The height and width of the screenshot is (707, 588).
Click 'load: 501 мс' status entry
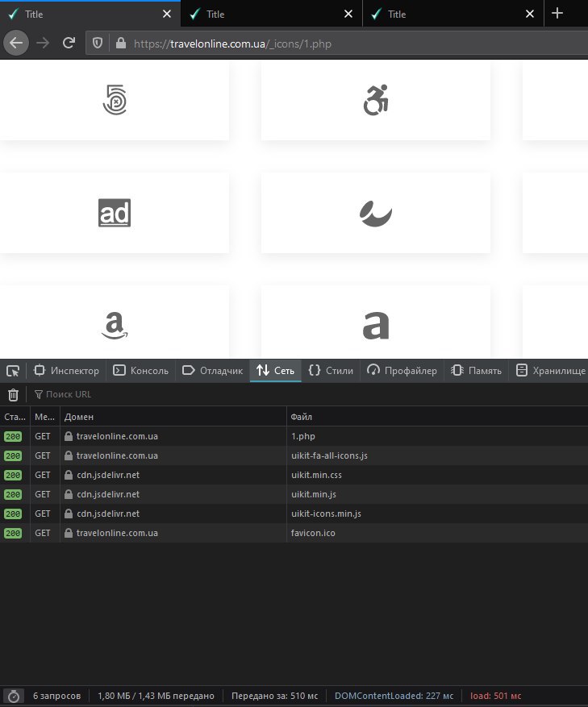click(495, 697)
